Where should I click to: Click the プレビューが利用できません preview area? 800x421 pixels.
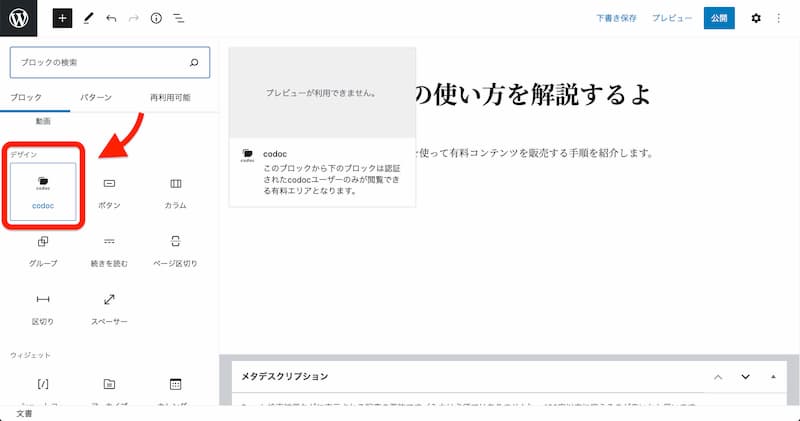coord(322,93)
